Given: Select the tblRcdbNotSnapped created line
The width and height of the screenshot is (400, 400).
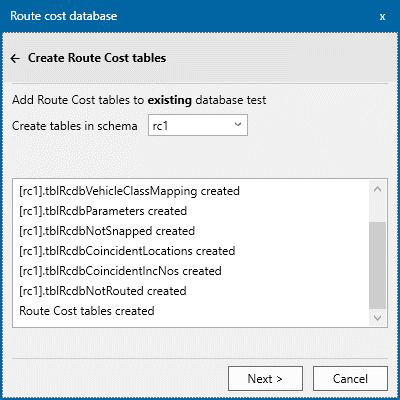Looking at the screenshot, I should pyautogui.click(x=107, y=231).
